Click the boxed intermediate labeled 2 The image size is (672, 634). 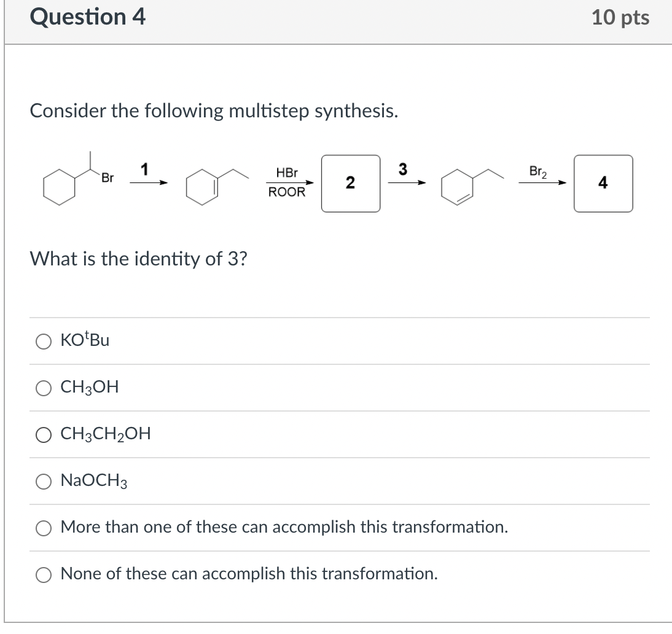350,183
